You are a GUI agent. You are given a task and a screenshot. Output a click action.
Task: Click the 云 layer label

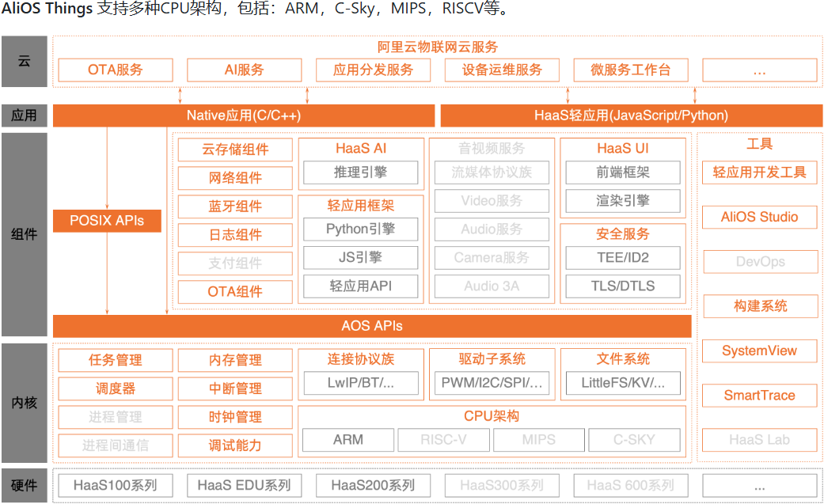[25, 62]
